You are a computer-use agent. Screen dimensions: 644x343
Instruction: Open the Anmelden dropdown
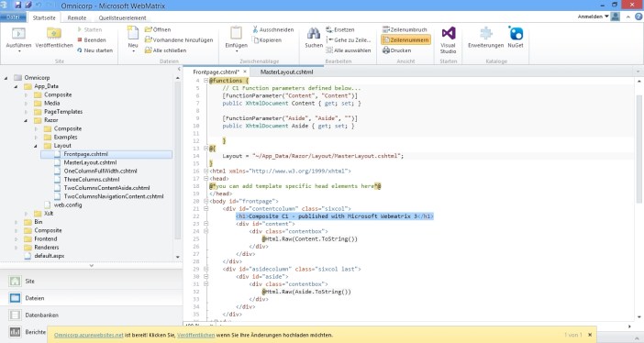pyautogui.click(x=593, y=17)
